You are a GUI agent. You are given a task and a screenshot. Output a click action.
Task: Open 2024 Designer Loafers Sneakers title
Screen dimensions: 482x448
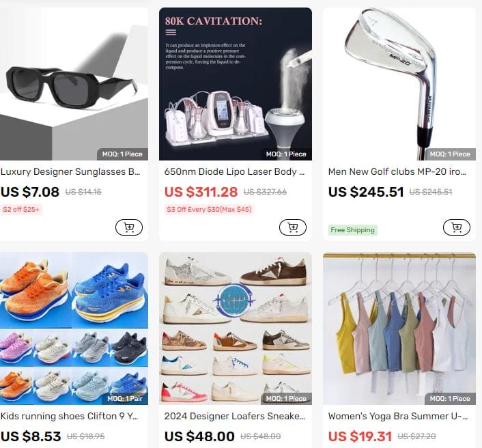click(235, 416)
